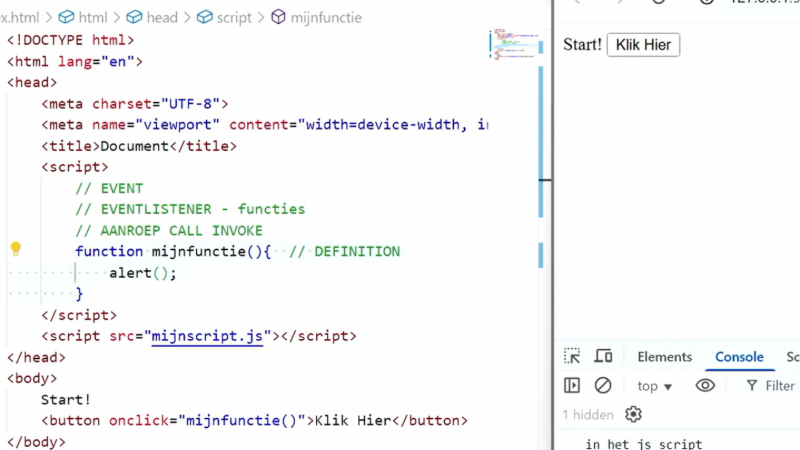Click the '<title>Document</title>' line

pyautogui.click(x=139, y=146)
